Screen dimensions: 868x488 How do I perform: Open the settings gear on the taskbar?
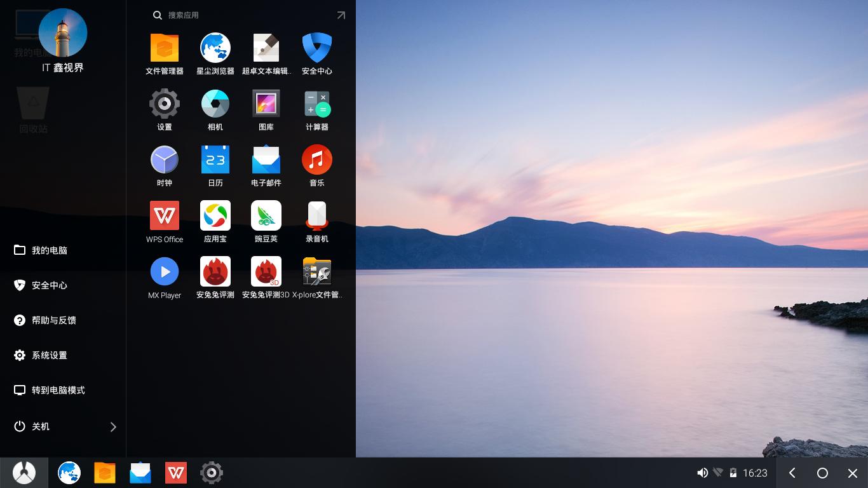pyautogui.click(x=212, y=473)
